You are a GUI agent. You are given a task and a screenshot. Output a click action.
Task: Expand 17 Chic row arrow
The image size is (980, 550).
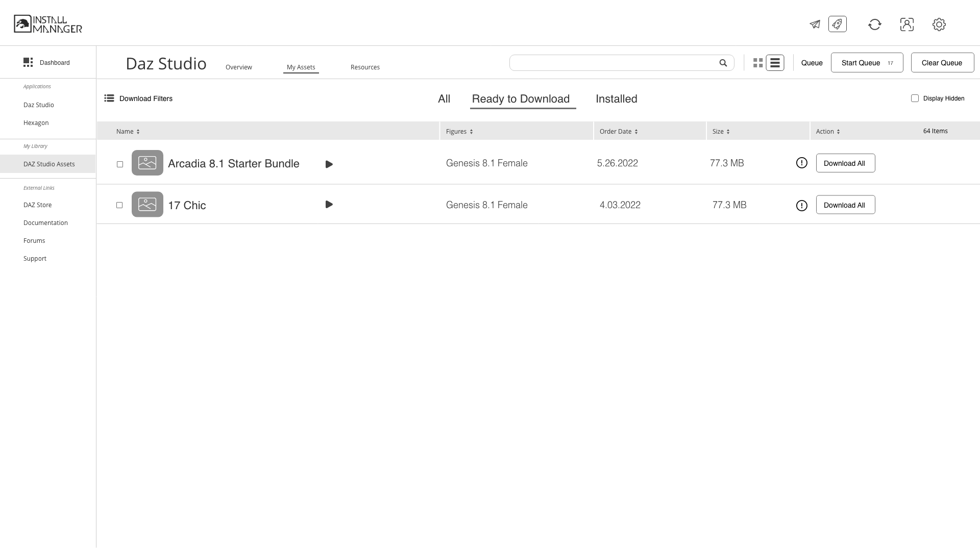pos(329,205)
